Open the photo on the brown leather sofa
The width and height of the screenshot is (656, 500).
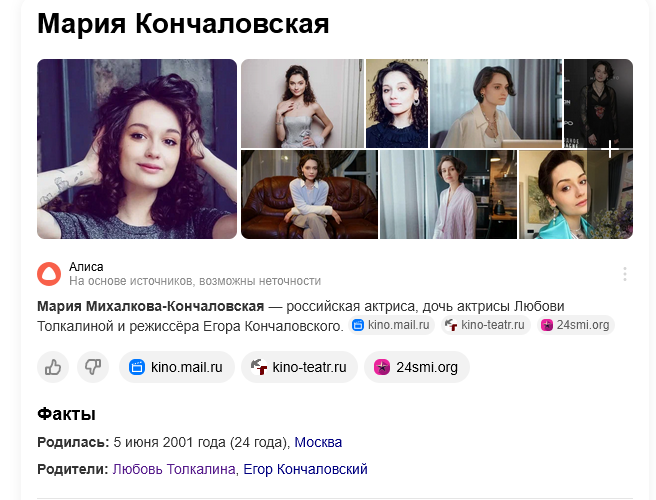(310, 195)
